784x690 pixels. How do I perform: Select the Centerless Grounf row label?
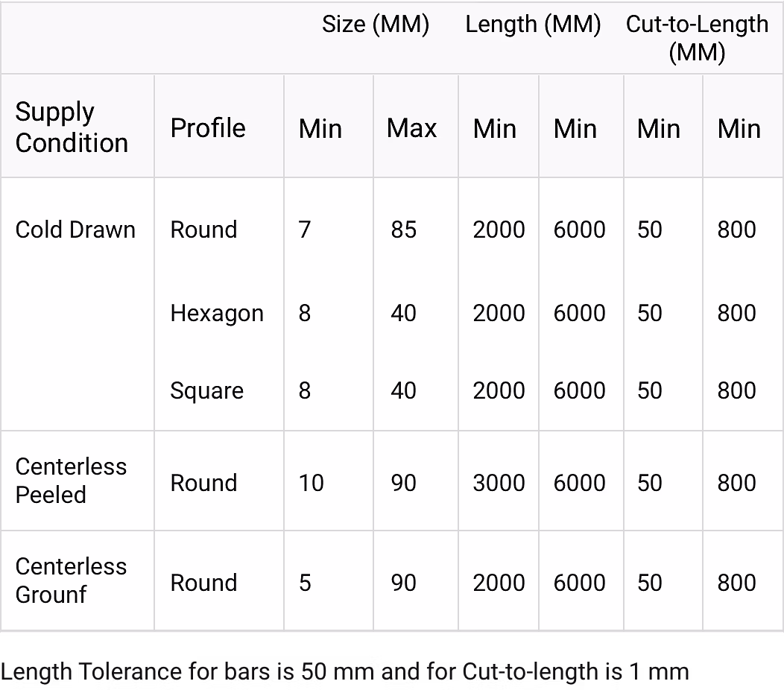(71, 580)
